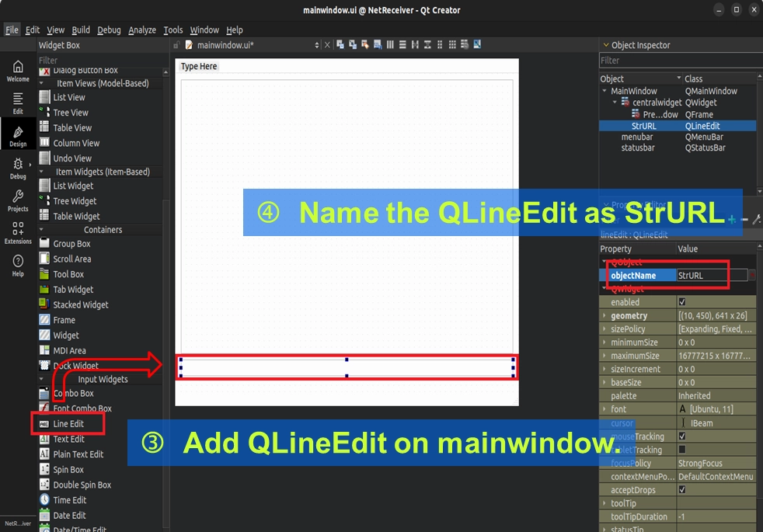Collapse the MainWindow tree node
The width and height of the screenshot is (763, 532).
click(x=604, y=91)
